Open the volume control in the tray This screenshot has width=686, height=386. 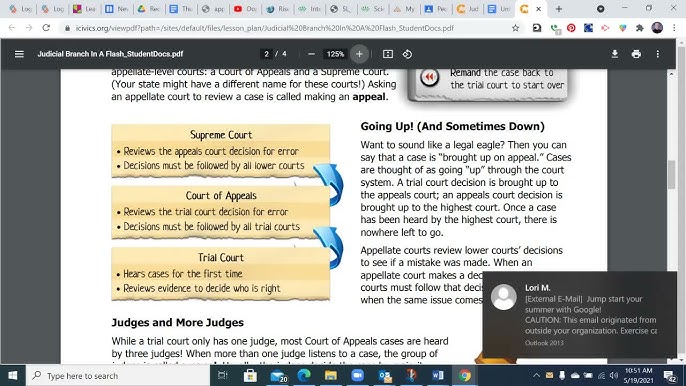[614, 375]
